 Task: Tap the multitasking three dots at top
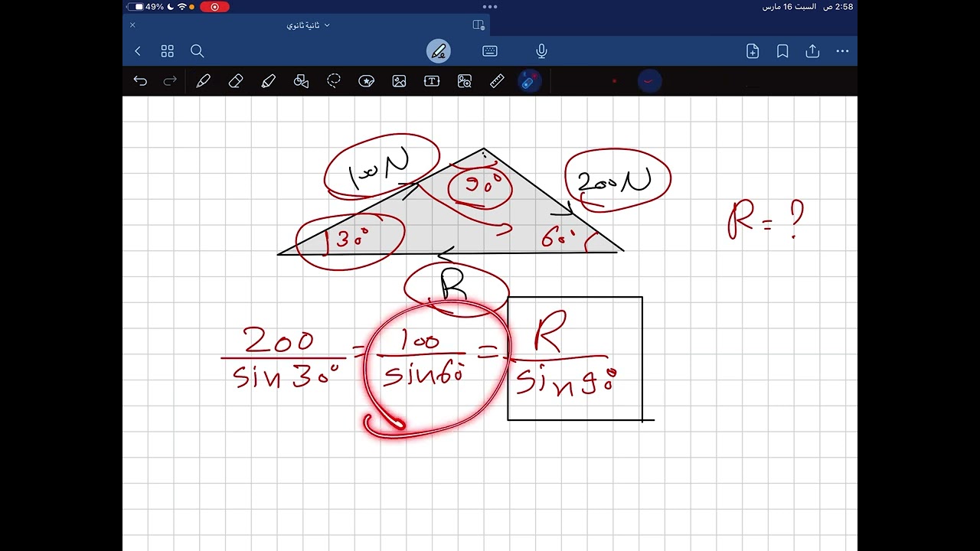click(490, 6)
